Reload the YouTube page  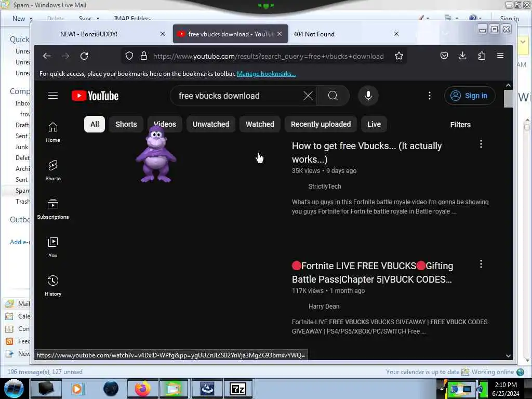(84, 56)
